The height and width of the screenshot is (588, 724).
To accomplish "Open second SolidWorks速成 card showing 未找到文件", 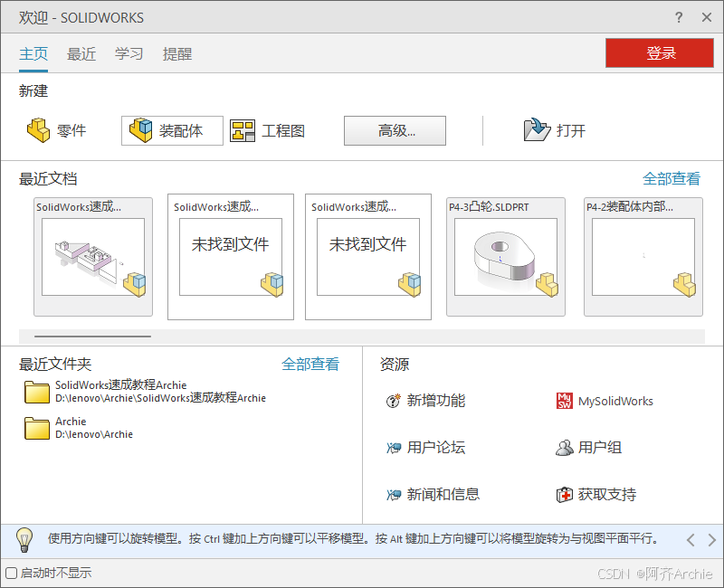I will click(x=231, y=257).
